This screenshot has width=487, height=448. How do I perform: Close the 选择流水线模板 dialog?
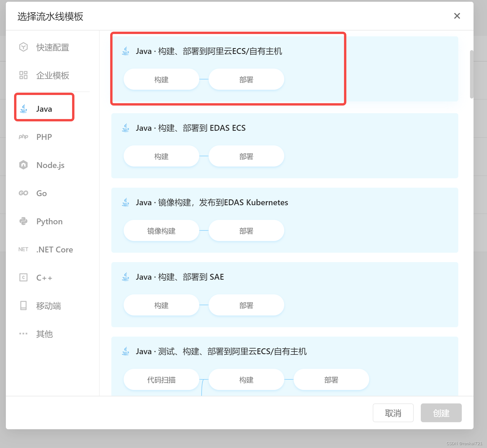pos(457,16)
